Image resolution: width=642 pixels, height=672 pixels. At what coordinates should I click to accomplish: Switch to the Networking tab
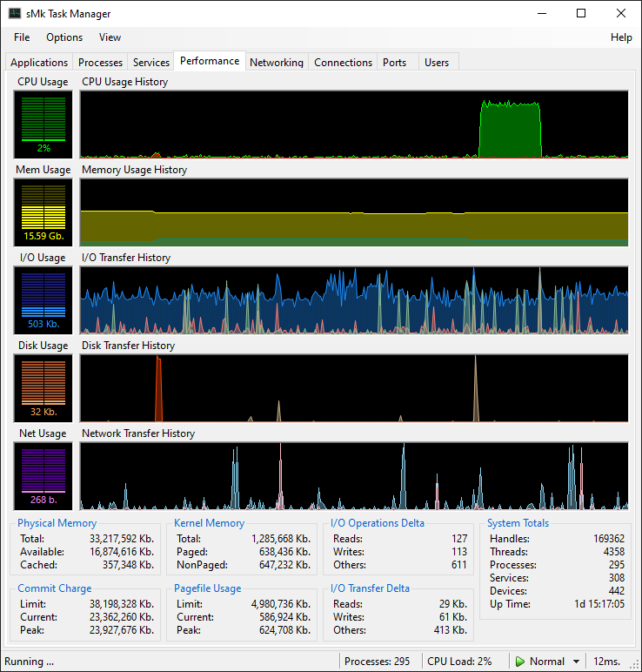[277, 63]
